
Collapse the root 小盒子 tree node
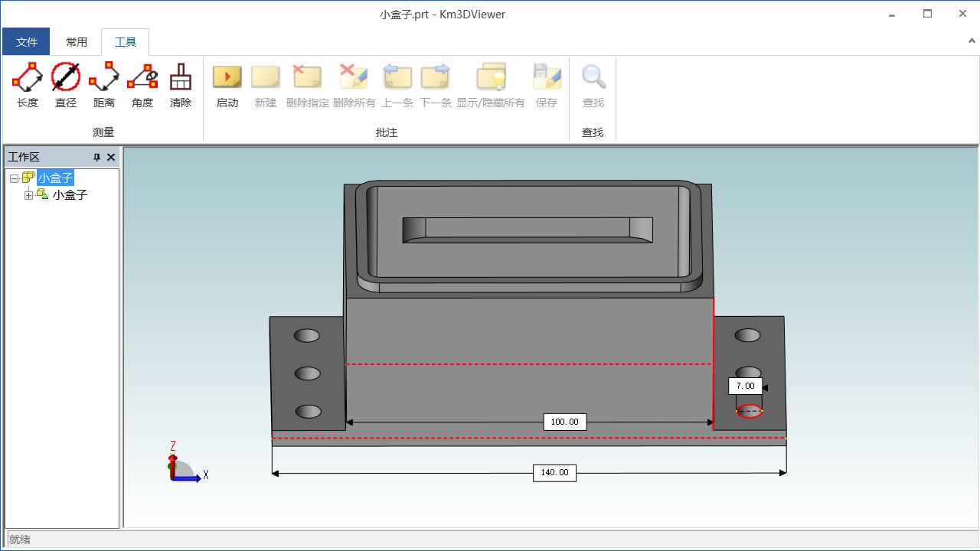point(14,178)
